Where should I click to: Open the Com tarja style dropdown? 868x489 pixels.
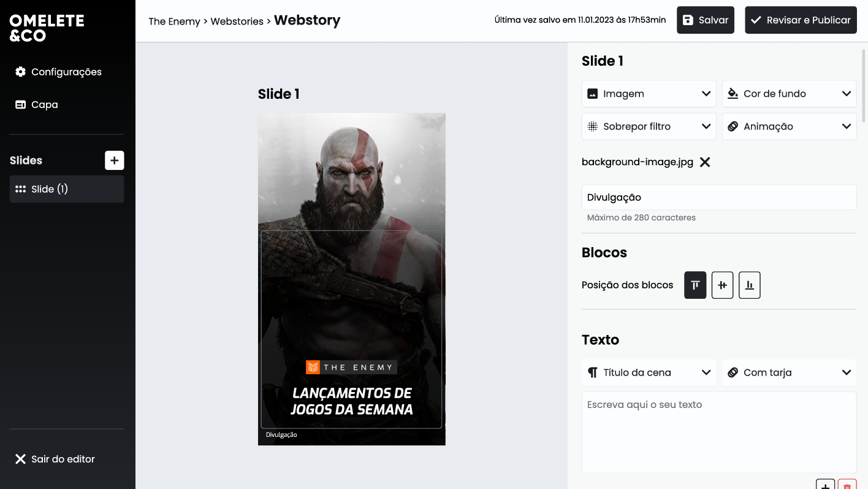789,372
